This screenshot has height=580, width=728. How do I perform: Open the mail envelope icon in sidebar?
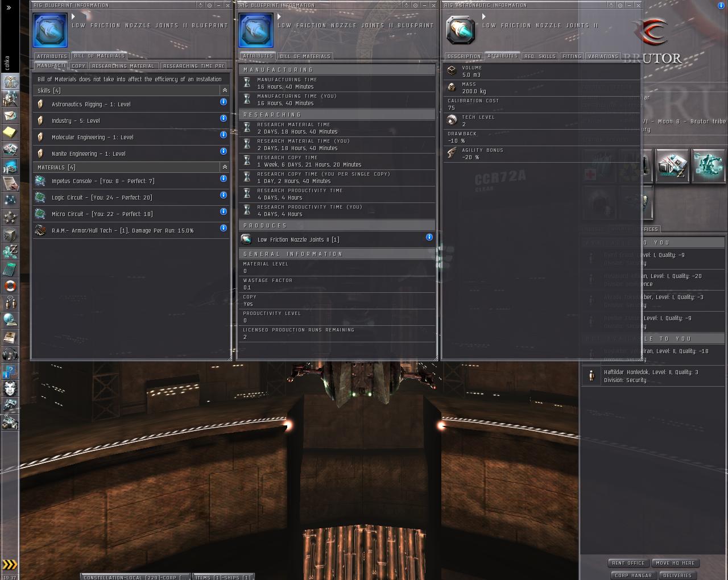point(10,115)
